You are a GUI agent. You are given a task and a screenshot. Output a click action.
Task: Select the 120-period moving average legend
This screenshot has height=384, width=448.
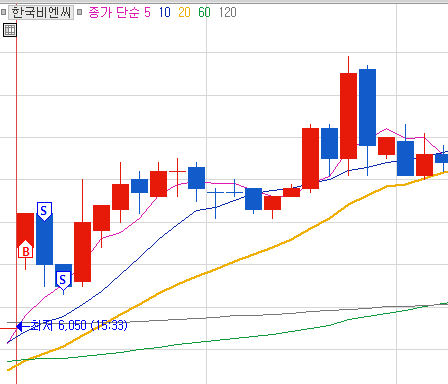pyautogui.click(x=228, y=13)
